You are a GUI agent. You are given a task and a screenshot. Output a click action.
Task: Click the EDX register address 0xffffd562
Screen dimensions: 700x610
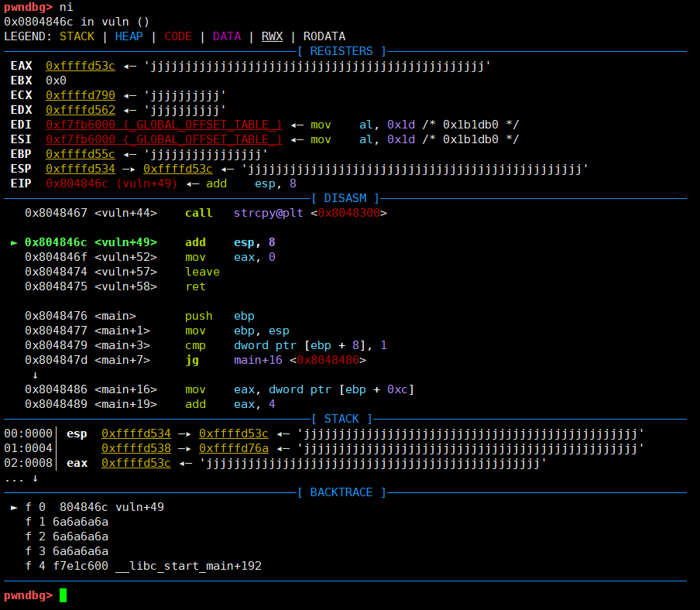click(x=80, y=110)
